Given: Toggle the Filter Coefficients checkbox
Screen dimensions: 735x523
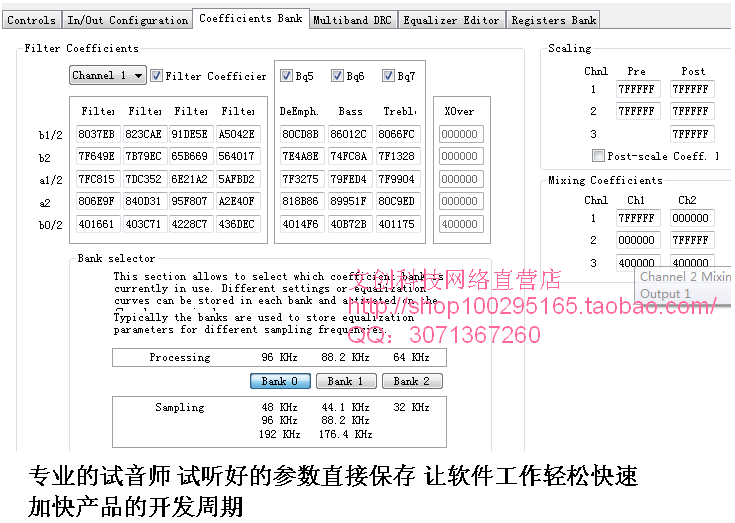Looking at the screenshot, I should click(x=156, y=76).
